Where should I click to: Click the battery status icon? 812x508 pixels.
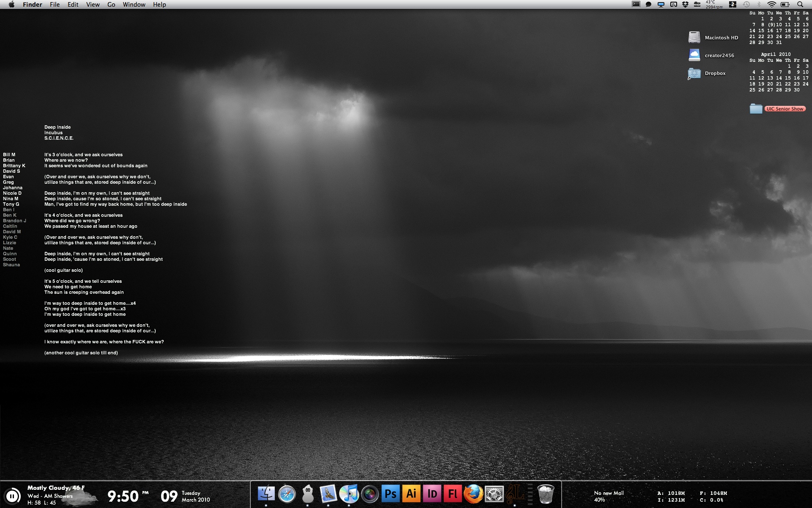point(785,4)
